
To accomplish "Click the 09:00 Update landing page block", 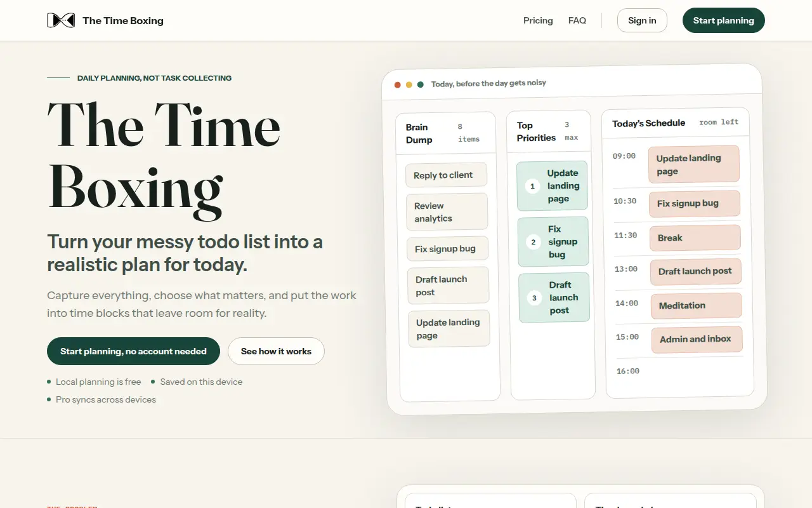I will tap(694, 164).
